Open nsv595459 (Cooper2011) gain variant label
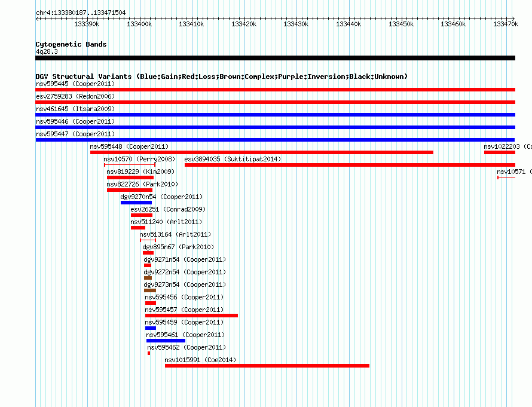 (x=184, y=322)
